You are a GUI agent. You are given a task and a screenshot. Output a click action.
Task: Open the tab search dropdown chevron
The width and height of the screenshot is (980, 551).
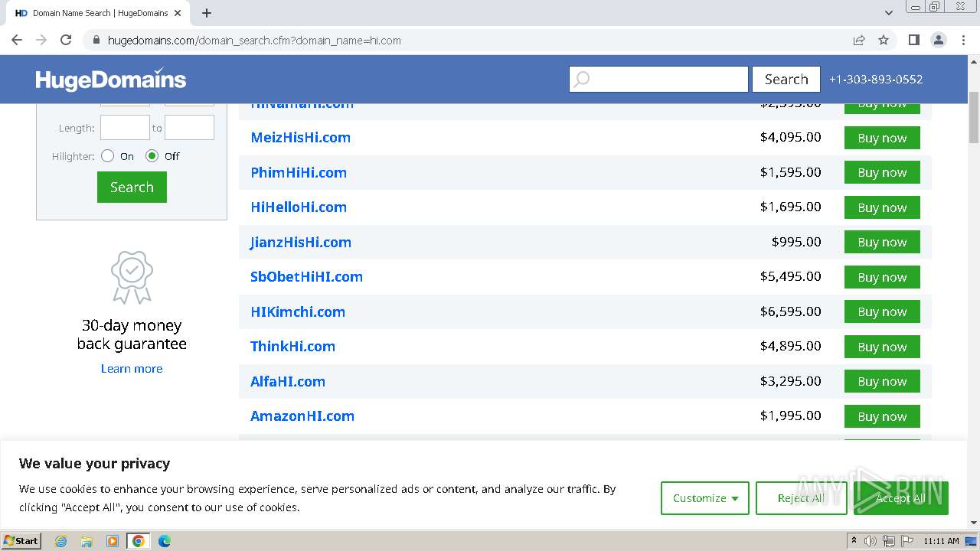click(889, 12)
